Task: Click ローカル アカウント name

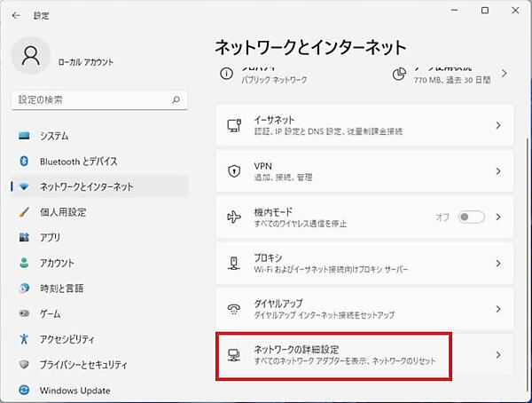Action: 86,62
